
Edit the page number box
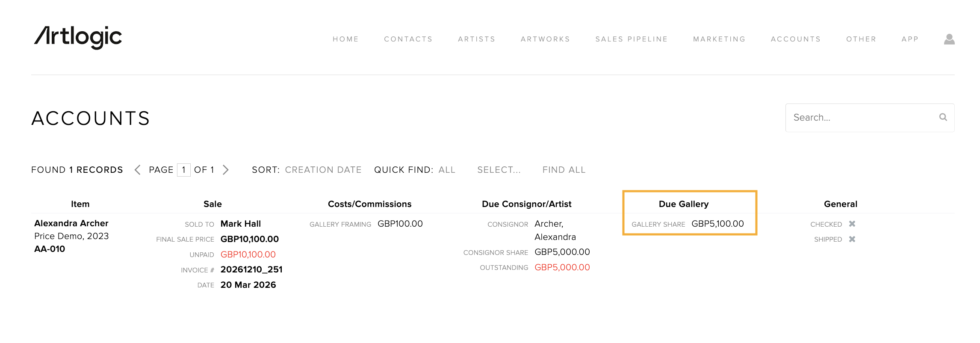[x=184, y=170]
